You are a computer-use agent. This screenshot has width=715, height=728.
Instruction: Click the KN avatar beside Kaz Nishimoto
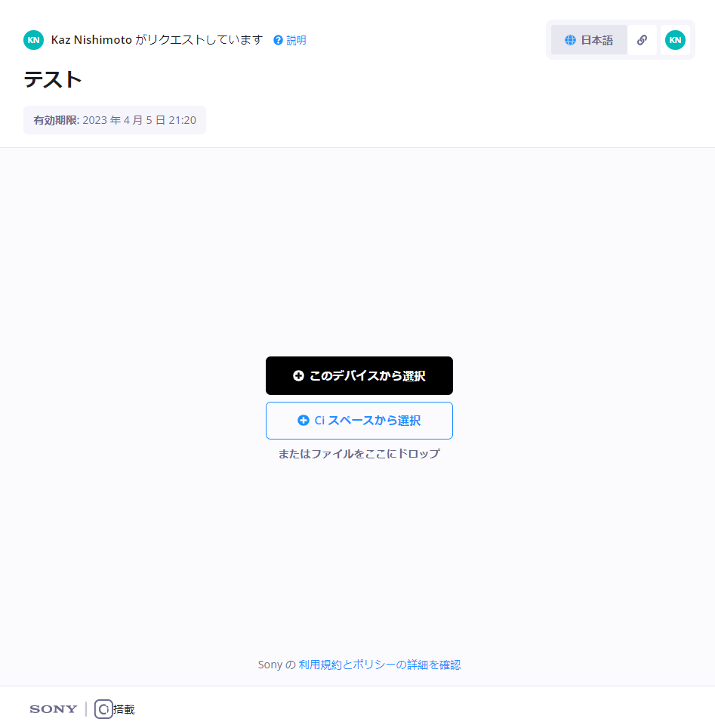pyautogui.click(x=33, y=40)
